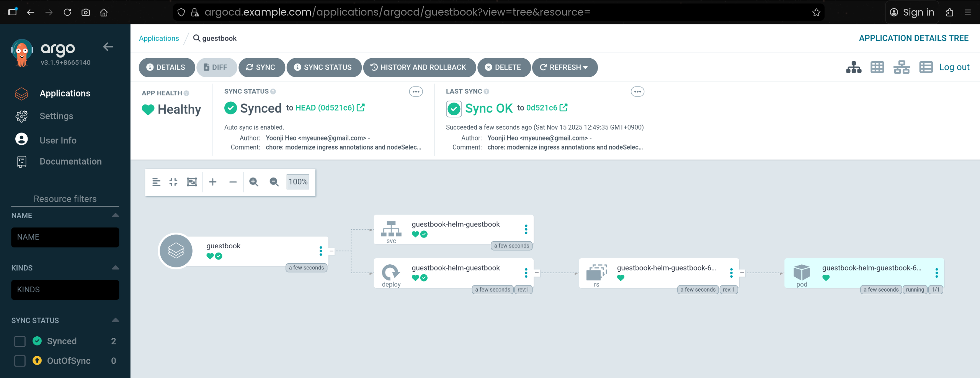Open rs node kebab menu
The height and width of the screenshot is (378, 980).
tap(731, 273)
